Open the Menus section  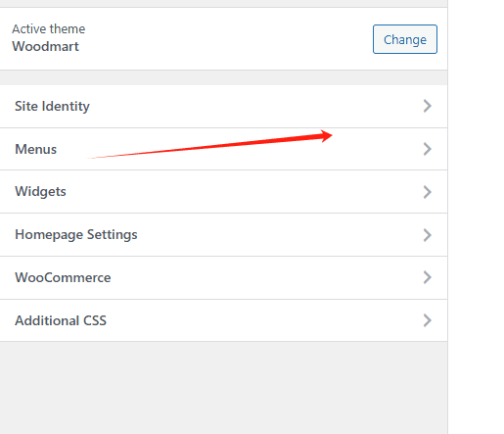pyautogui.click(x=223, y=149)
